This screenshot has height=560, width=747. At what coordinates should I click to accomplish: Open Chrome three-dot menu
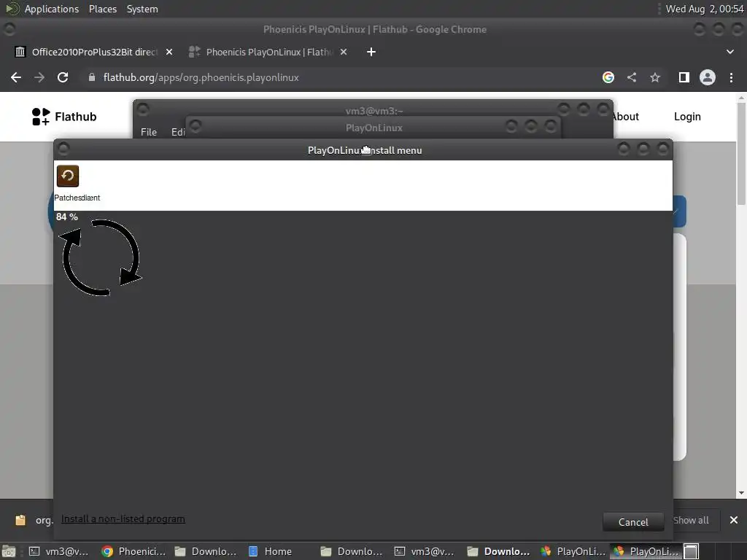[731, 77]
